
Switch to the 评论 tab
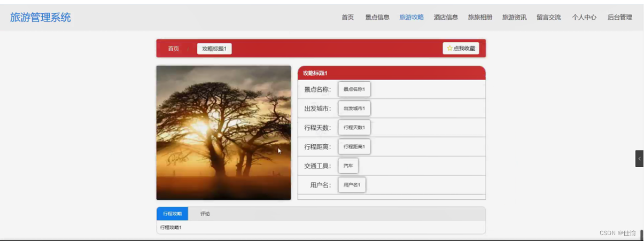pos(205,214)
